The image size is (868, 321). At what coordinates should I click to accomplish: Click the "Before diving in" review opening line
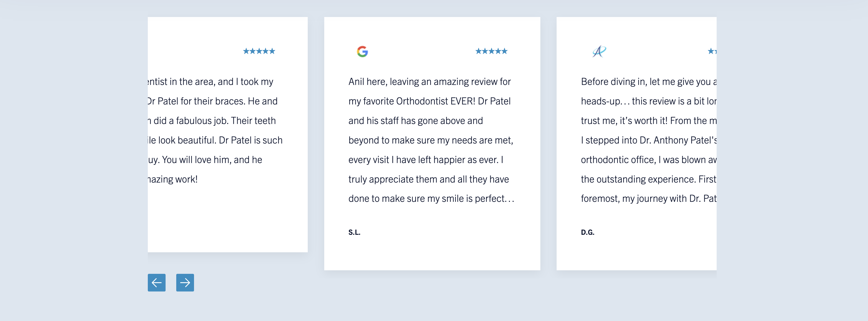[648, 82]
